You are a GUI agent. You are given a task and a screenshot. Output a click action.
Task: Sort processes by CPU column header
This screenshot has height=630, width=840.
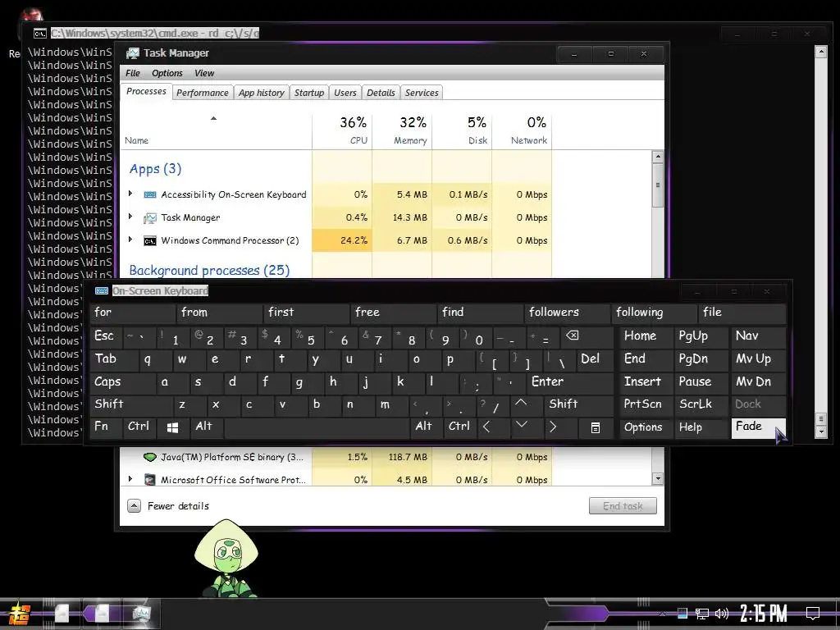coord(342,130)
